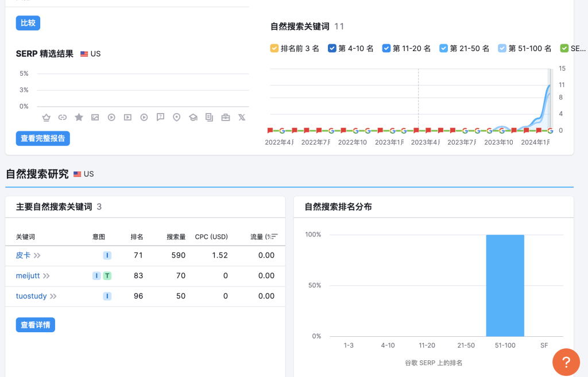The width and height of the screenshot is (588, 377).
Task: Sort by the 排名 column header
Action: point(137,237)
